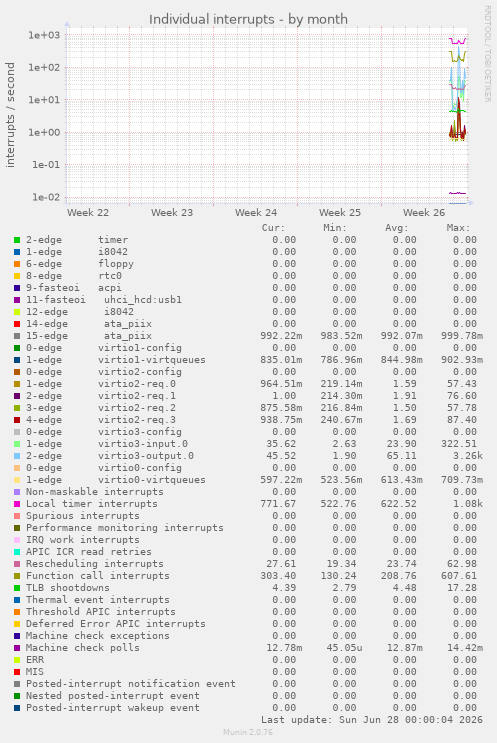Image resolution: width=497 pixels, height=743 pixels.
Task: Click the Max: column header
Action: pos(458,228)
